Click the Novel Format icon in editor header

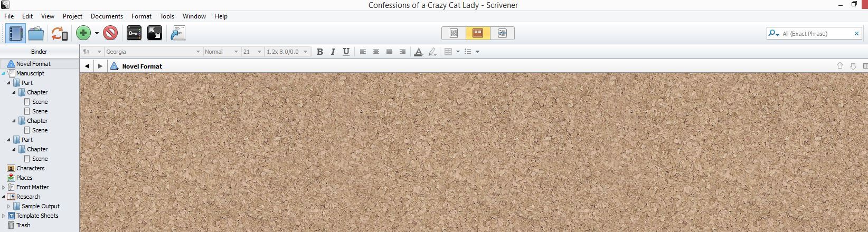coord(114,66)
